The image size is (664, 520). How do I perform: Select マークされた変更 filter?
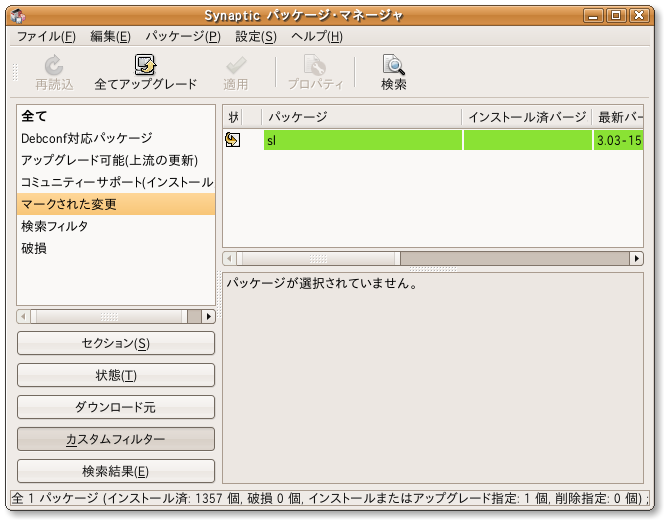point(116,204)
